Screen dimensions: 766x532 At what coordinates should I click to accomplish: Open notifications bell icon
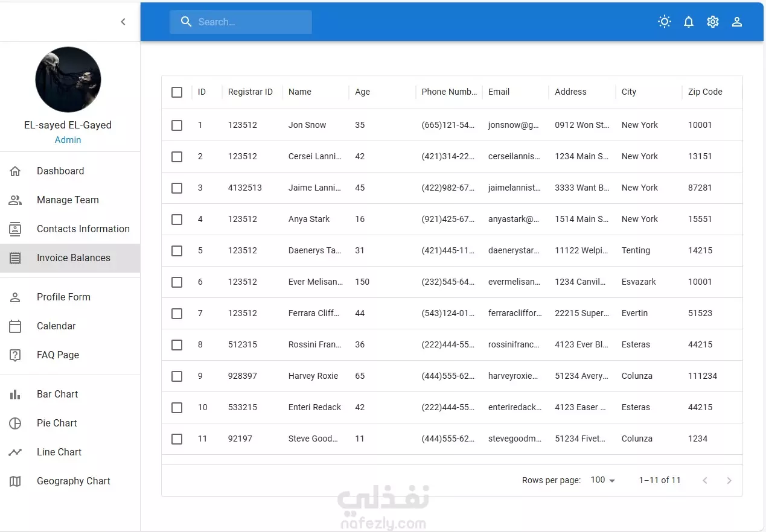(x=689, y=22)
